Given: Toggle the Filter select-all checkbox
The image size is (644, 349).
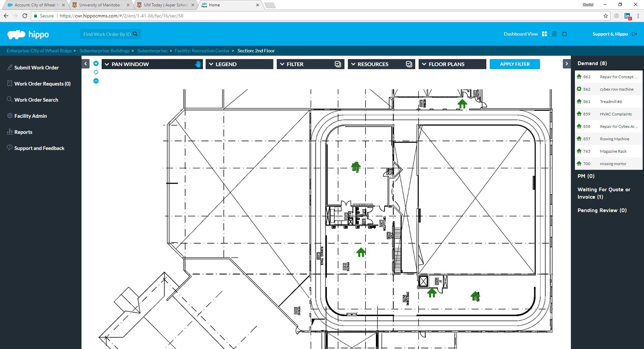Looking at the screenshot, I should pos(338,64).
